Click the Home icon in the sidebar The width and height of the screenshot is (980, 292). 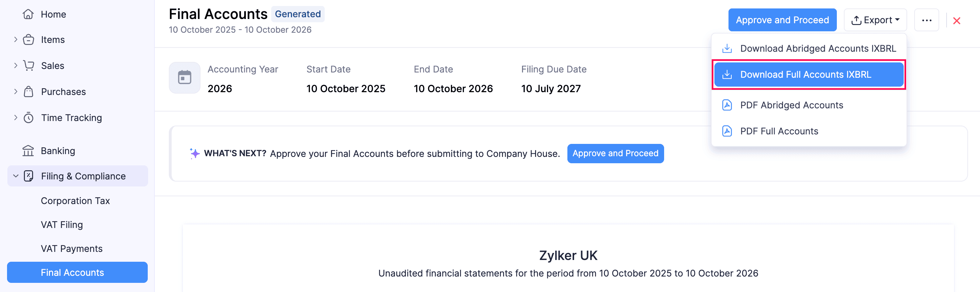(28, 14)
